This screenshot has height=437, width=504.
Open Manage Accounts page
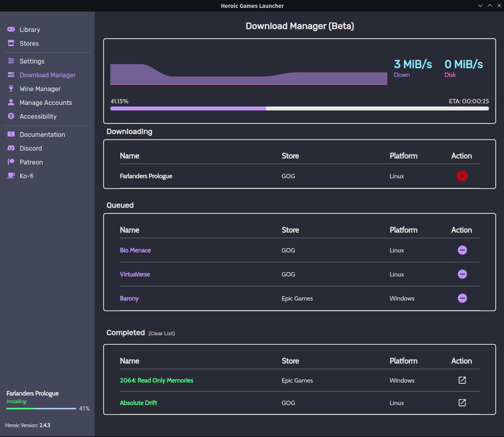point(46,103)
